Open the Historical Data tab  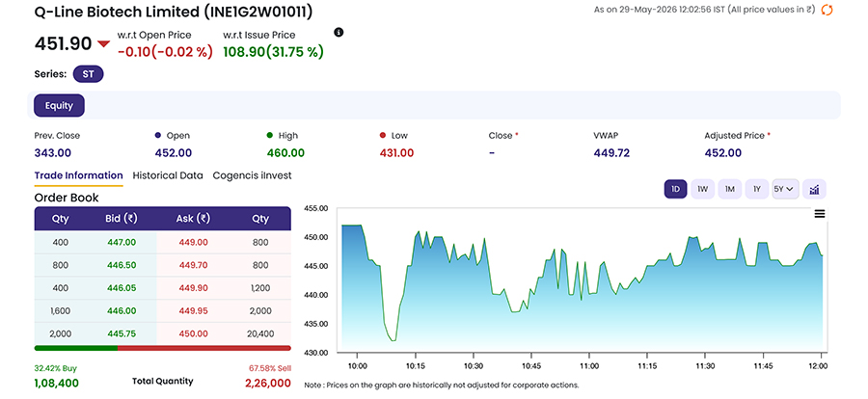168,175
